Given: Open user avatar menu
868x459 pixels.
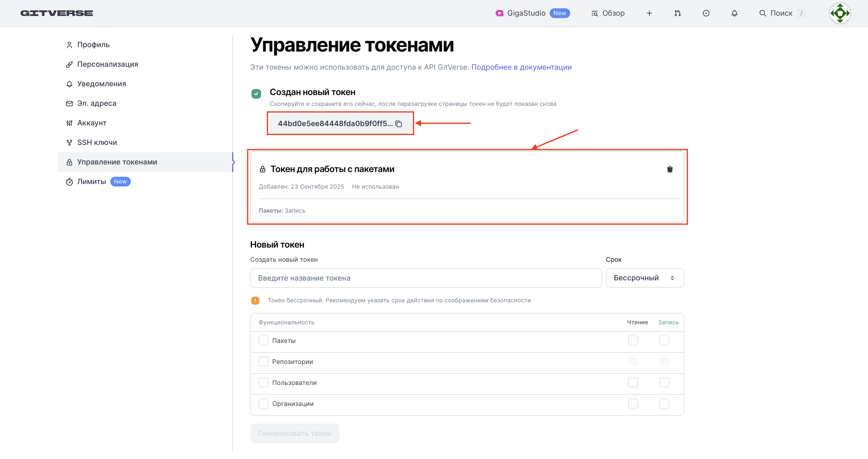Looking at the screenshot, I should tap(840, 13).
